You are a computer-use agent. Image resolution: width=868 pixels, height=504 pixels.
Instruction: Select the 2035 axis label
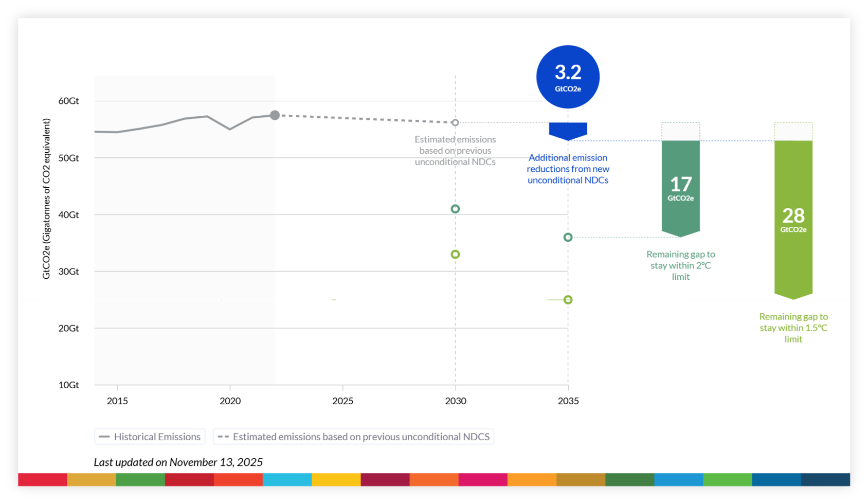point(568,401)
